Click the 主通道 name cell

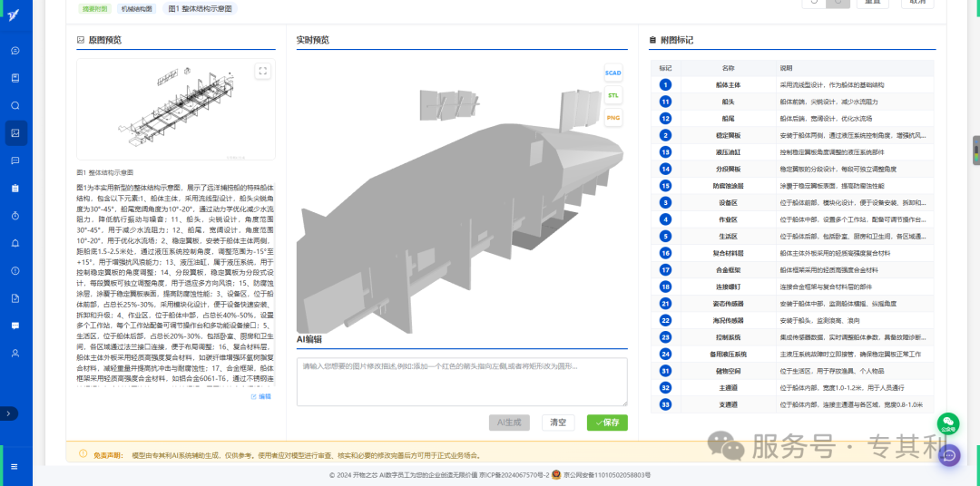pos(728,388)
